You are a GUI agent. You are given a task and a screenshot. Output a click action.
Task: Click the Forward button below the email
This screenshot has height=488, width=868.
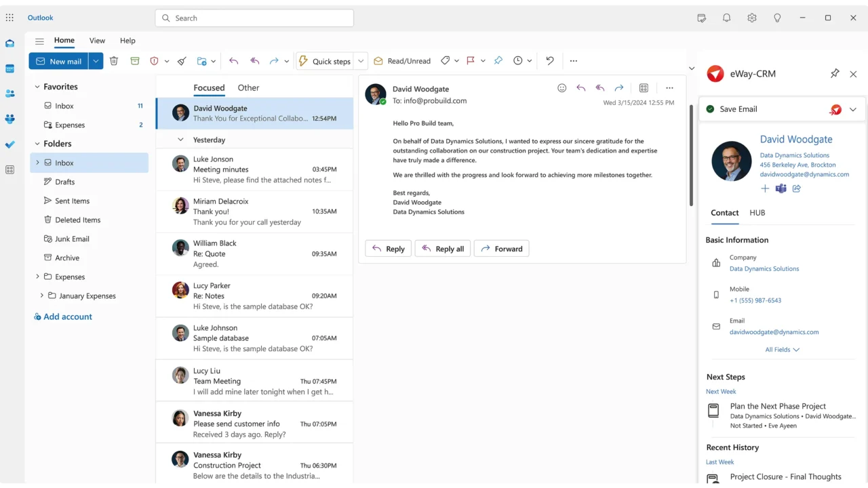pos(501,249)
